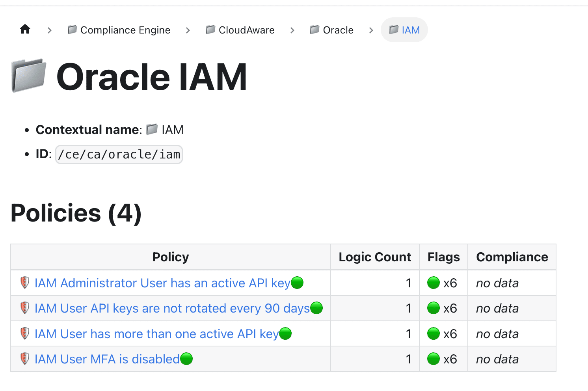The image size is (588, 391).
Task: Click the IAM breadcrumb folder icon
Action: (394, 30)
